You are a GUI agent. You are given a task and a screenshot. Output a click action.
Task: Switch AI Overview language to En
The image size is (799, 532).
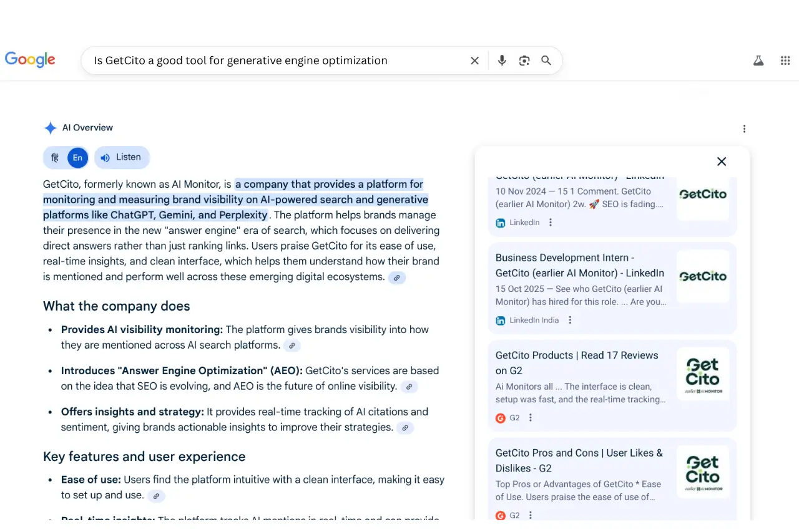(77, 157)
